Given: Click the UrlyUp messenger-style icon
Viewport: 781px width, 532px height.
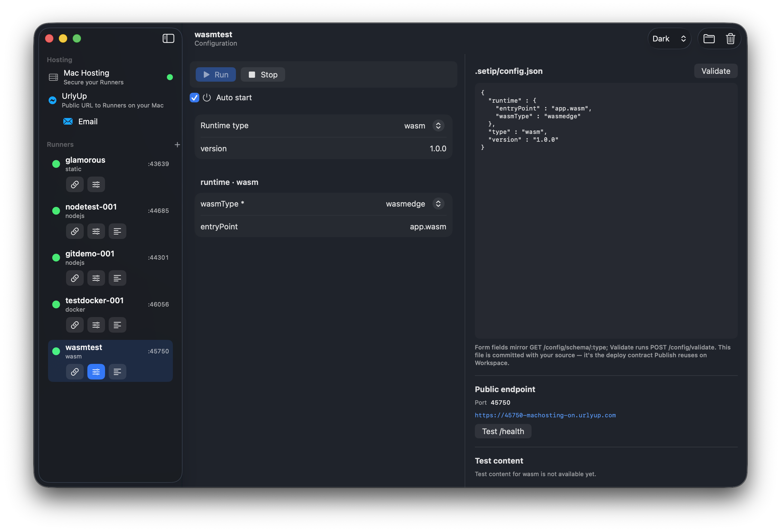Looking at the screenshot, I should point(53,100).
